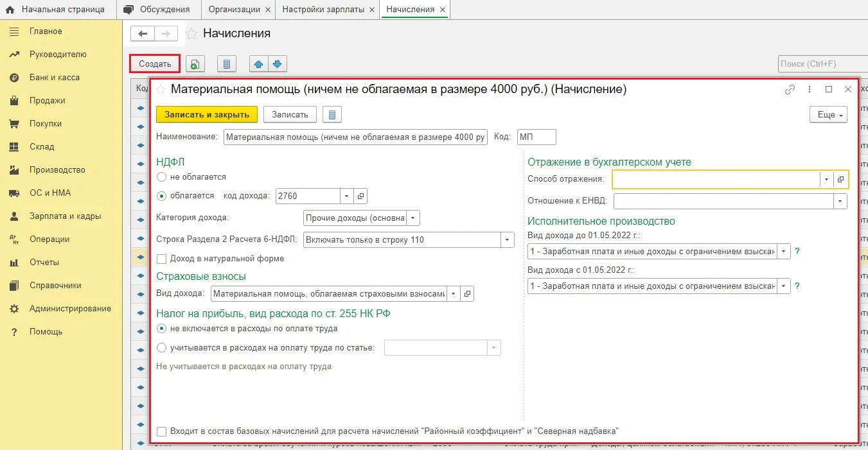
Task: Enable 'Доход в натуральной форме' checkbox
Action: (x=162, y=259)
